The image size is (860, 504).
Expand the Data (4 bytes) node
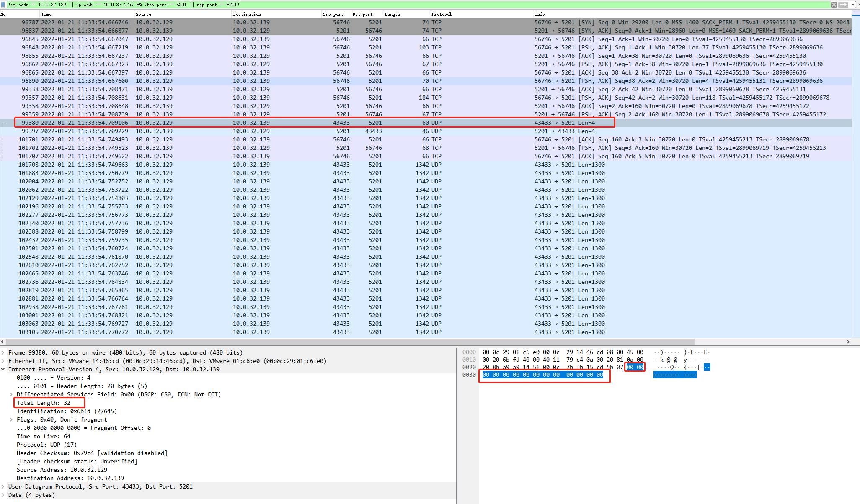[3, 495]
